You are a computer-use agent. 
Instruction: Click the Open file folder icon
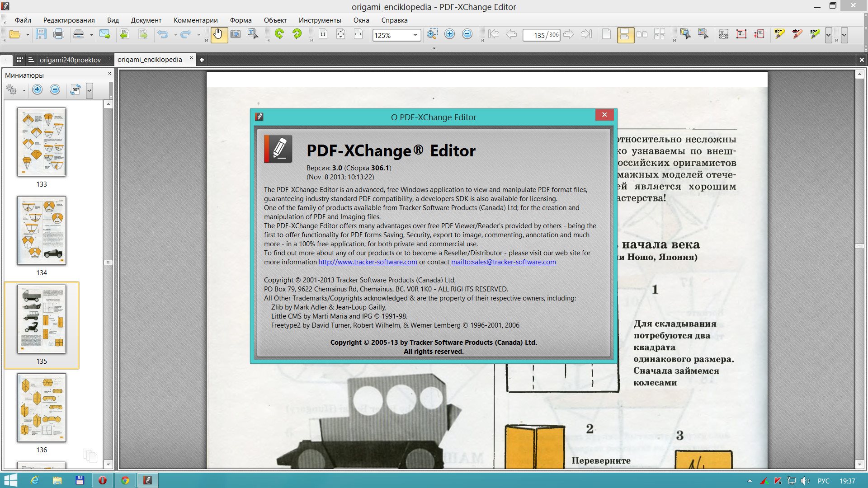(14, 35)
